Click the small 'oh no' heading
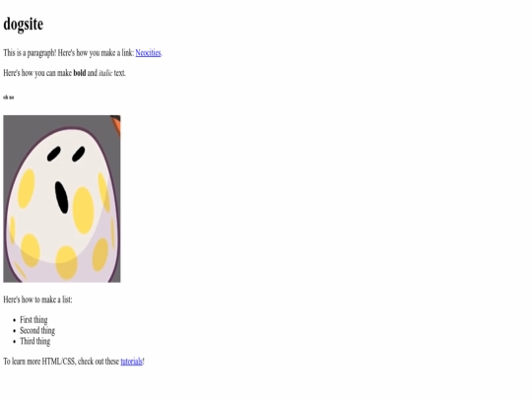 pos(9,98)
